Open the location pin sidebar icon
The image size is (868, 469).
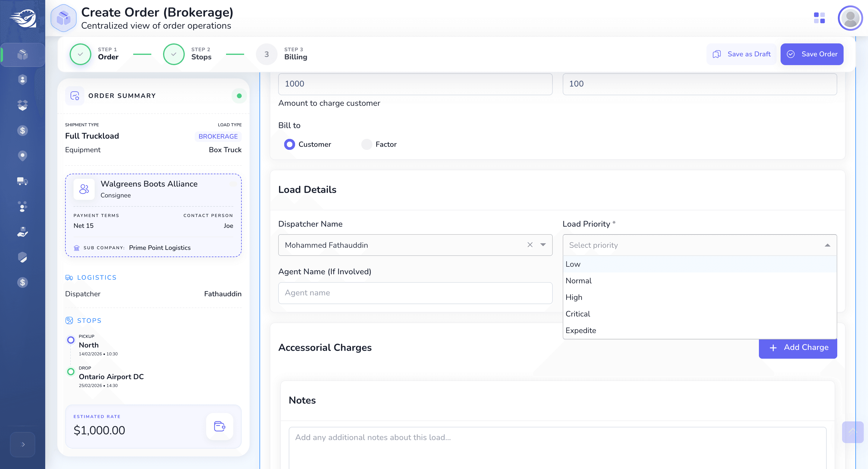pyautogui.click(x=22, y=156)
